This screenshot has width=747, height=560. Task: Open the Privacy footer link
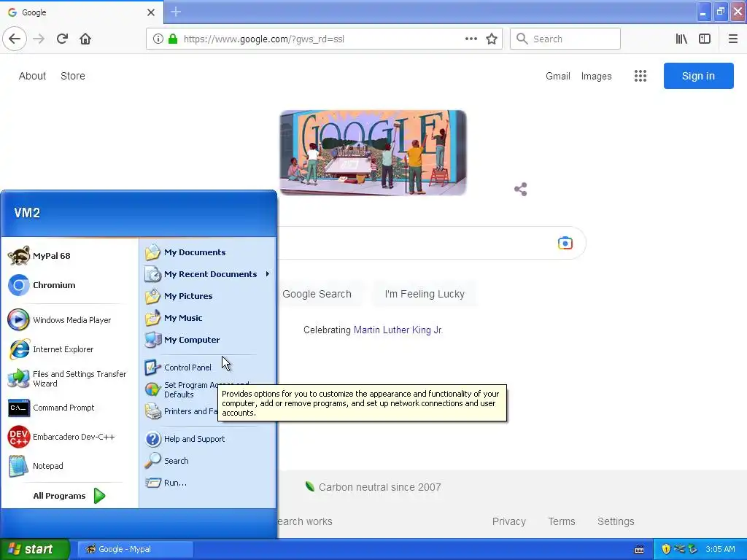tap(508, 521)
